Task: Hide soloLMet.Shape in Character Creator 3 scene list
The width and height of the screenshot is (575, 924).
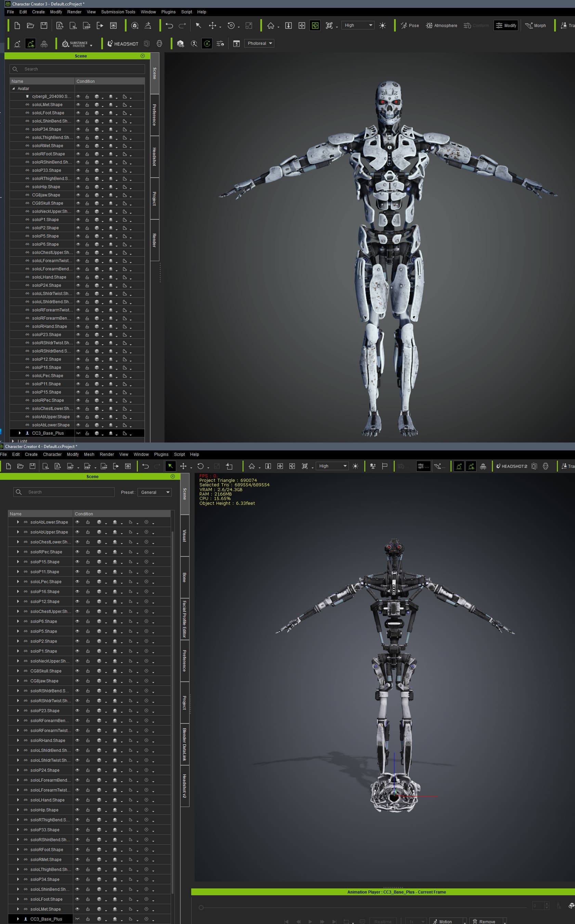Action: point(78,105)
